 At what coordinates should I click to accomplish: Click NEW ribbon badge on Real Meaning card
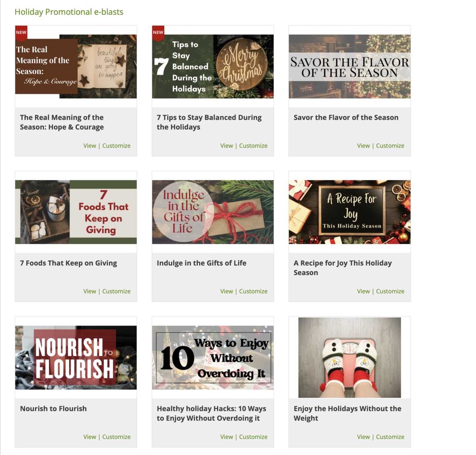(21, 33)
